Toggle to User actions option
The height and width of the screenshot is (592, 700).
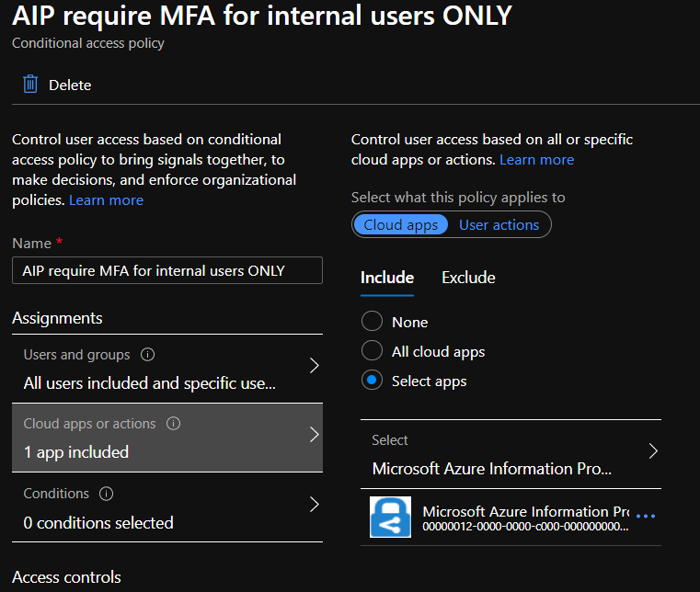[499, 225]
